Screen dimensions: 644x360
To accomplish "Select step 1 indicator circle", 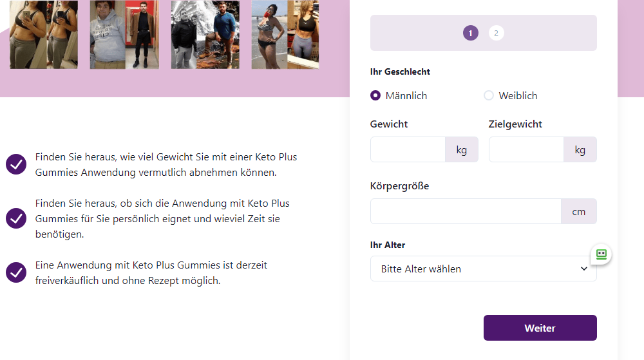I will pyautogui.click(x=471, y=33).
